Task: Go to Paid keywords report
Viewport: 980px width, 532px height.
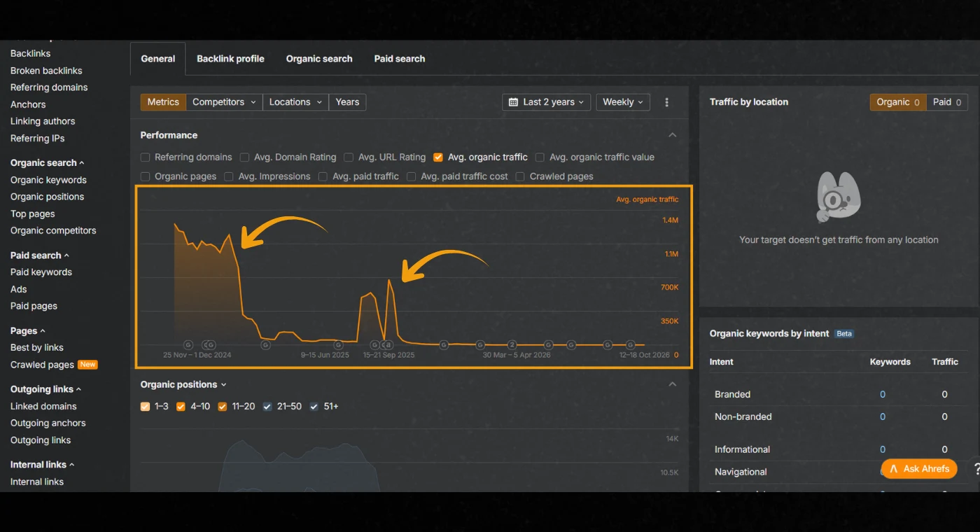Action: (41, 272)
